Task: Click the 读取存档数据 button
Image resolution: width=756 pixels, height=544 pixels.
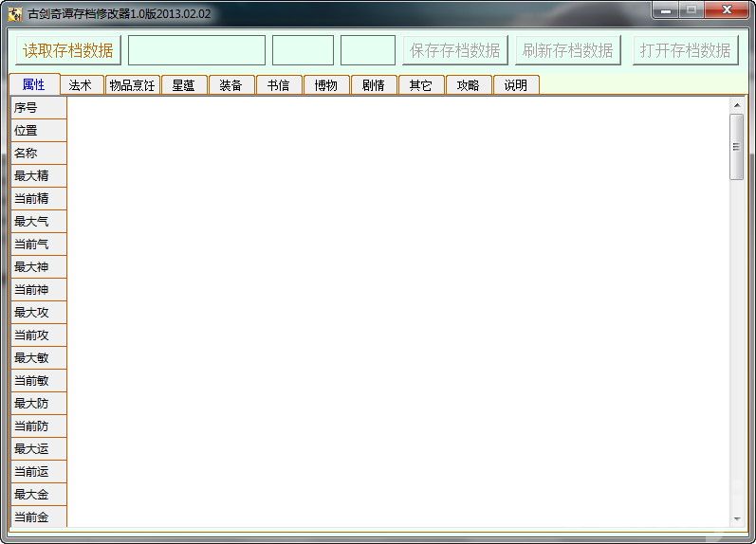Action: pyautogui.click(x=68, y=50)
